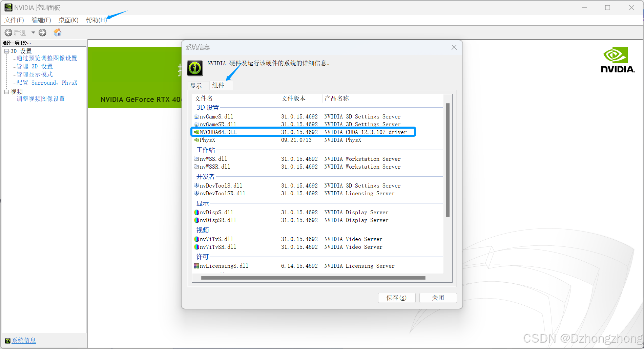Click the 保存(S) button

pyautogui.click(x=397, y=298)
